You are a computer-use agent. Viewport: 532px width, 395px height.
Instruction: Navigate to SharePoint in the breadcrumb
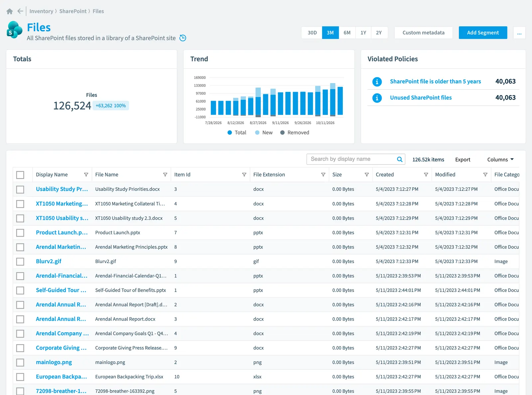[x=73, y=11]
